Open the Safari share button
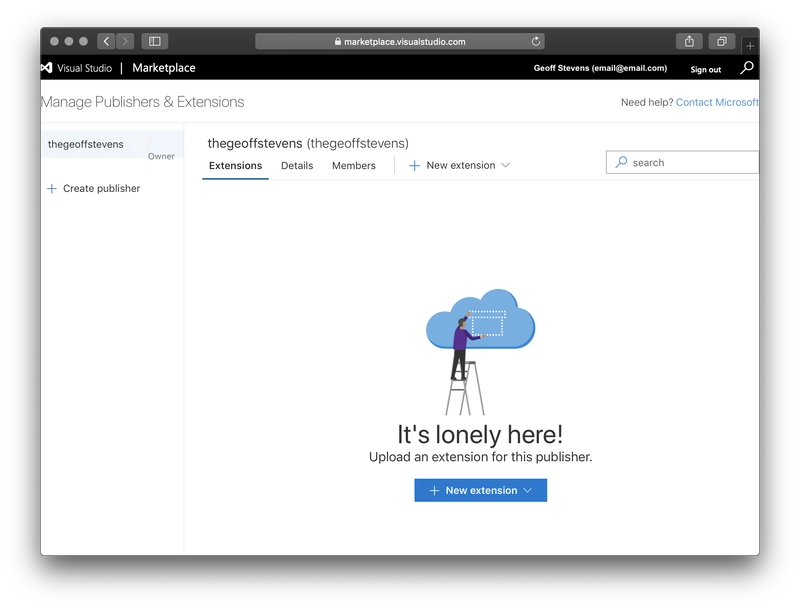The image size is (800, 609). click(x=689, y=41)
